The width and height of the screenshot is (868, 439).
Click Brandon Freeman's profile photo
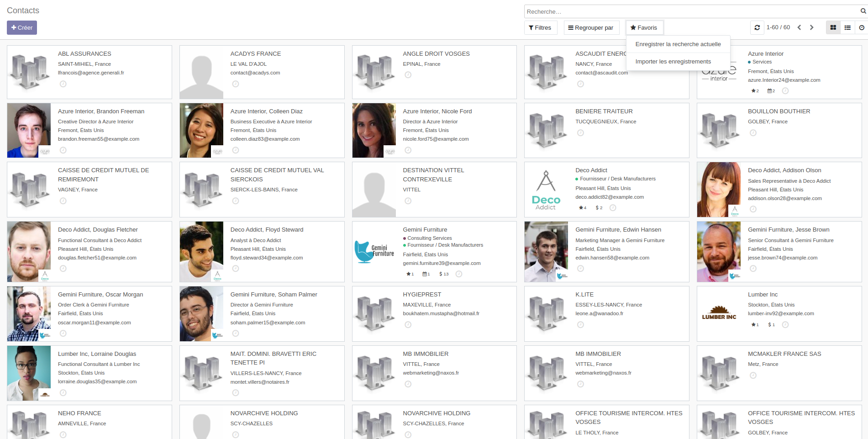(x=29, y=130)
